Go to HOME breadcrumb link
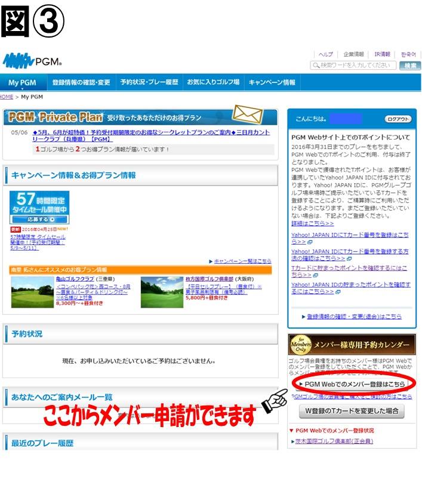The image size is (422, 504). 7,97
